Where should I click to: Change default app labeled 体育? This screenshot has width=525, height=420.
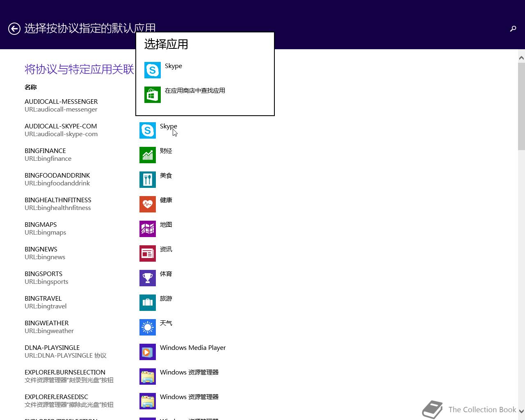click(166, 274)
